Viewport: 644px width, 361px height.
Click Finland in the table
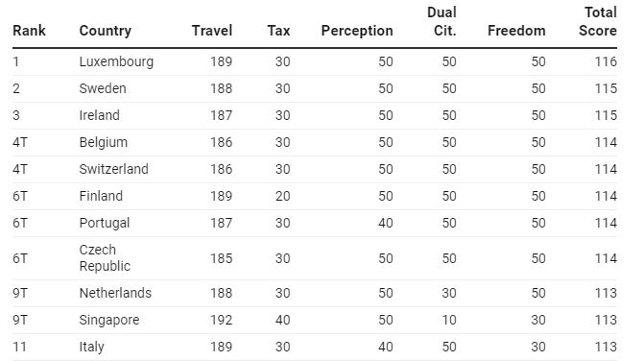point(101,196)
